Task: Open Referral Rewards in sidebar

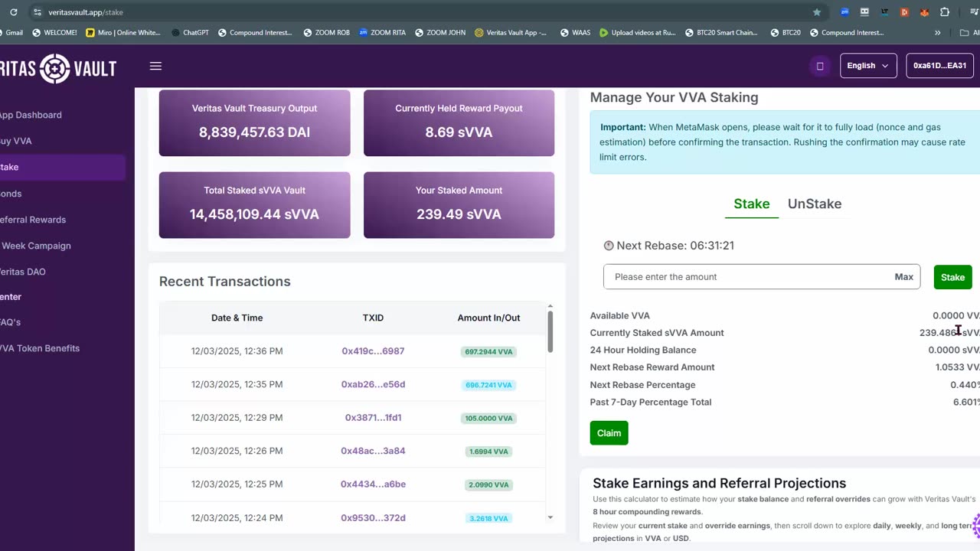Action: (33, 220)
